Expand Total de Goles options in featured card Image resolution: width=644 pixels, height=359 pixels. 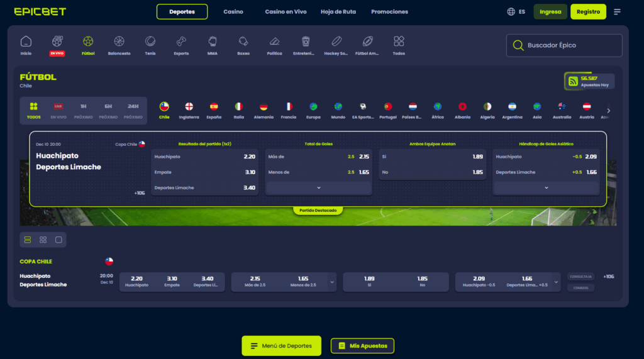point(319,188)
